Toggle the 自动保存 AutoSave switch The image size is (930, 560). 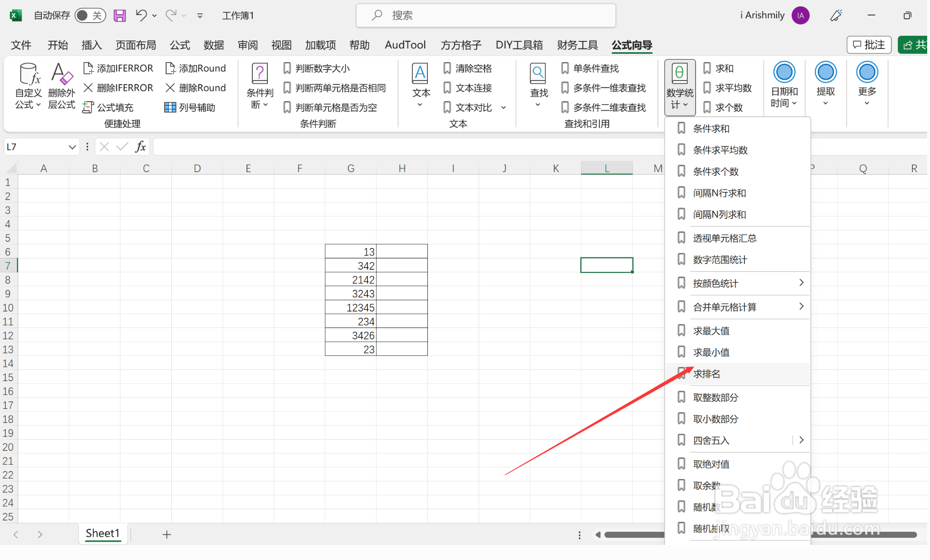coord(90,16)
